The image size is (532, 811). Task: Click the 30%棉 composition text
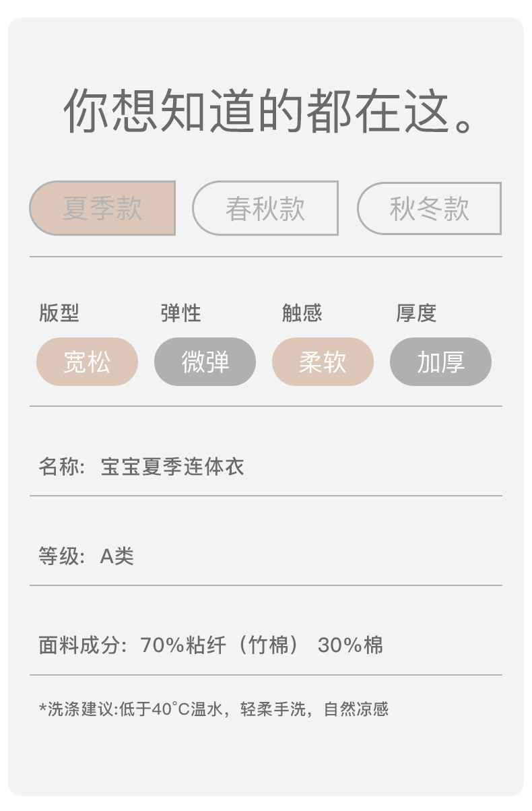point(350,645)
